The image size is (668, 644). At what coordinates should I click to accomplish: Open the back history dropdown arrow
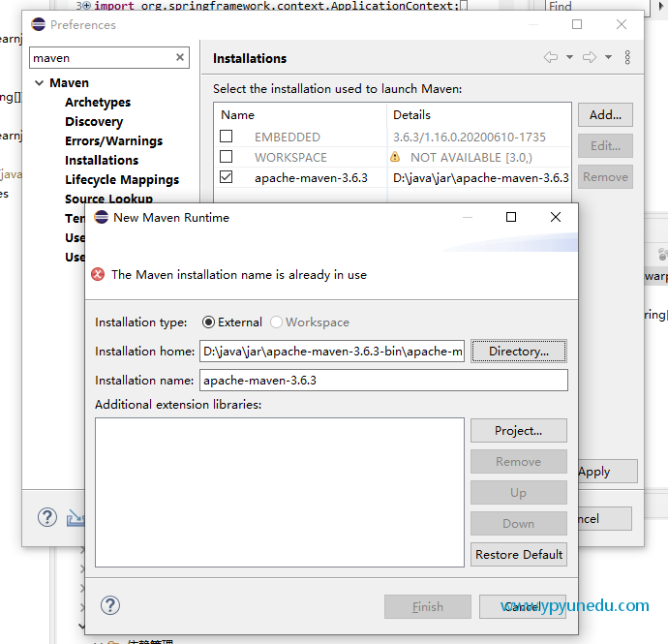point(569,57)
